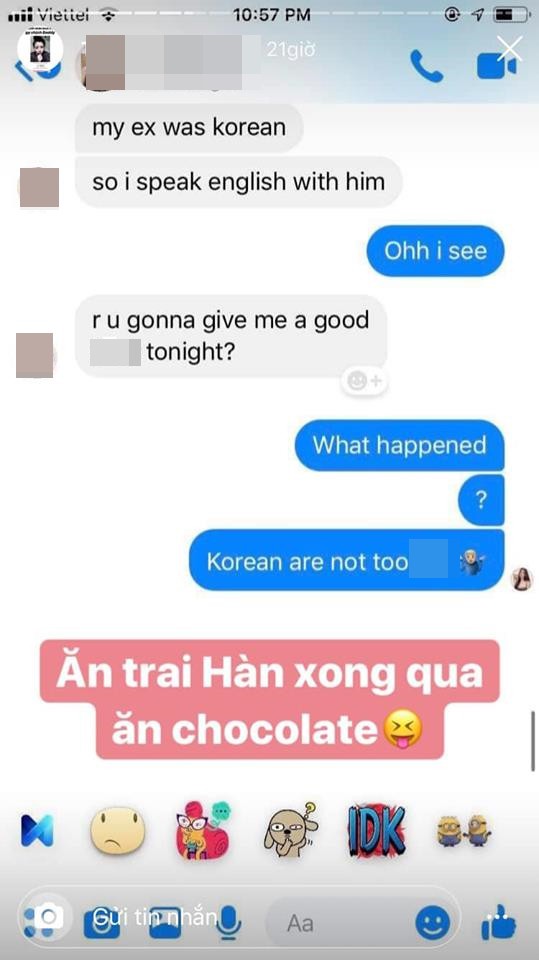Open the camera icon in bottom bar
This screenshot has height=960, width=539.
tap(102, 923)
